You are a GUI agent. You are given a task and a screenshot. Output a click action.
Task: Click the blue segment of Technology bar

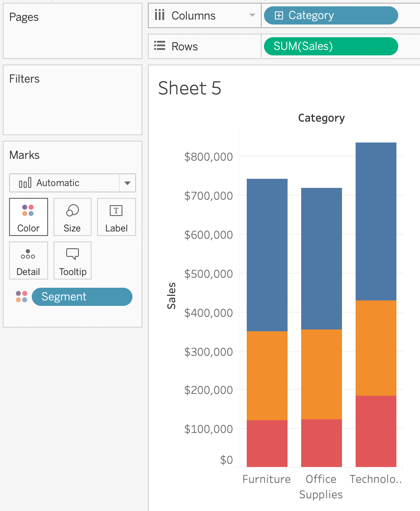point(376,221)
